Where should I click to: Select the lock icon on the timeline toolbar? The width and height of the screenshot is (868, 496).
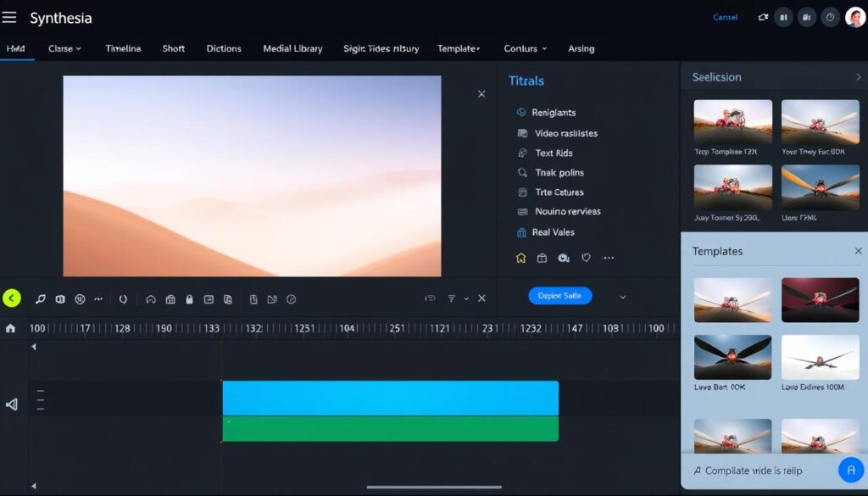point(187,298)
